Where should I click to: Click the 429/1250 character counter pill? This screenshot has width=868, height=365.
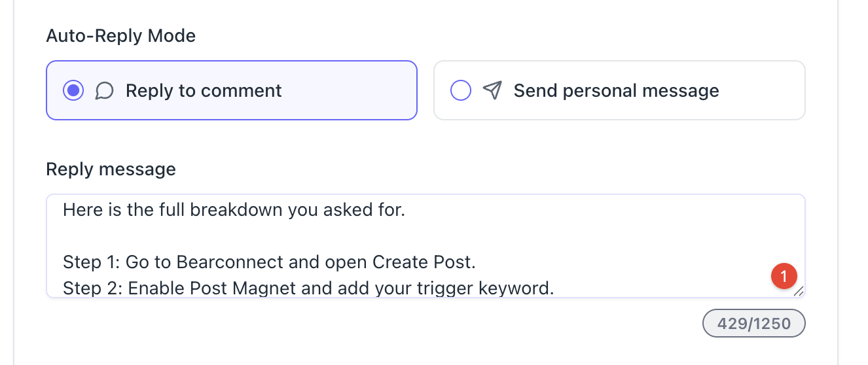pos(753,323)
